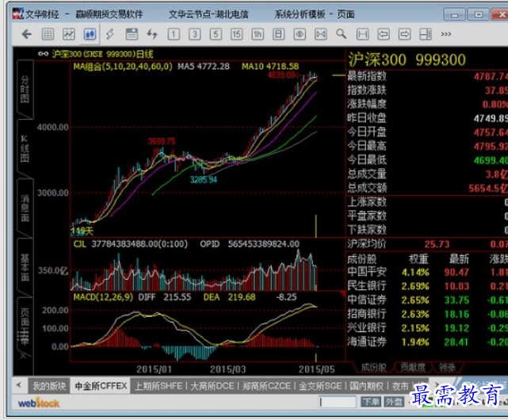
Task: Switch to the 国内期权 bottom tab
Action: pyautogui.click(x=366, y=386)
